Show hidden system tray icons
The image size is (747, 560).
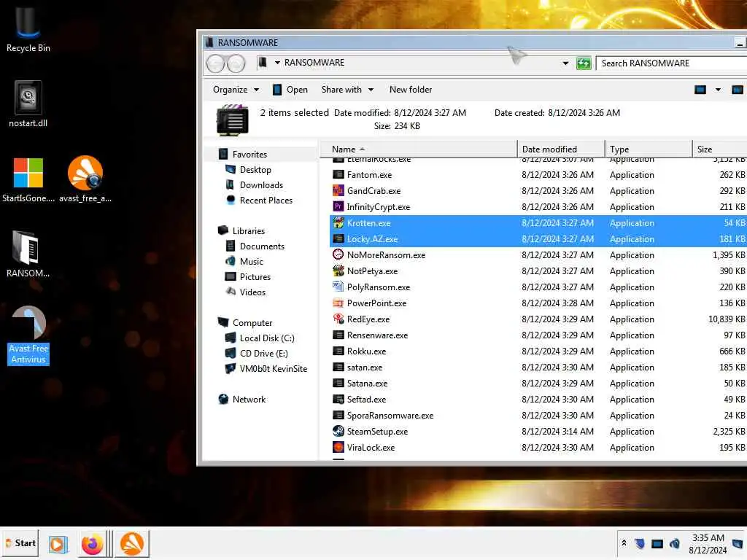[624, 542]
